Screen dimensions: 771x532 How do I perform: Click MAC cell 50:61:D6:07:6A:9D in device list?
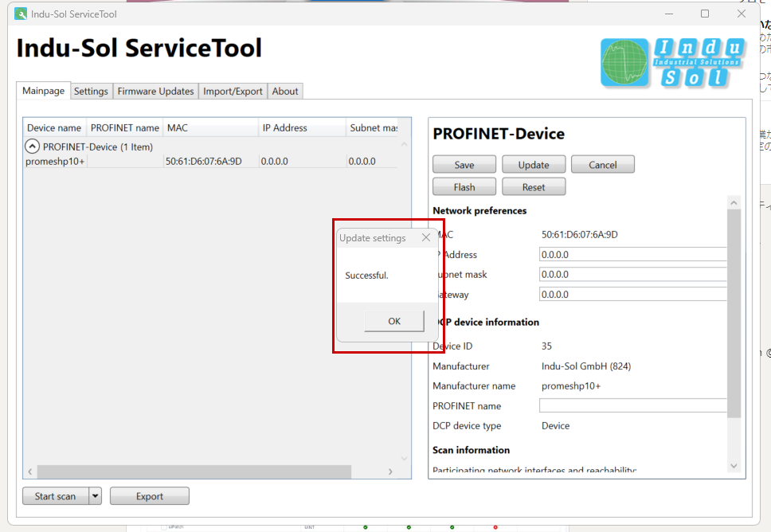coord(204,161)
